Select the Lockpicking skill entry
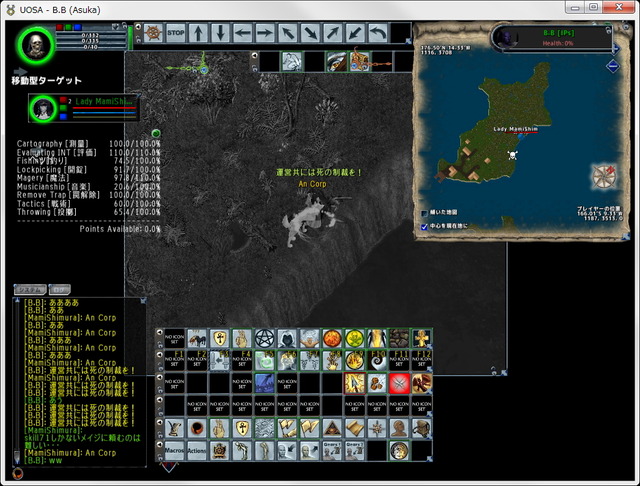Viewport: 640px width, 486px height. [89, 169]
